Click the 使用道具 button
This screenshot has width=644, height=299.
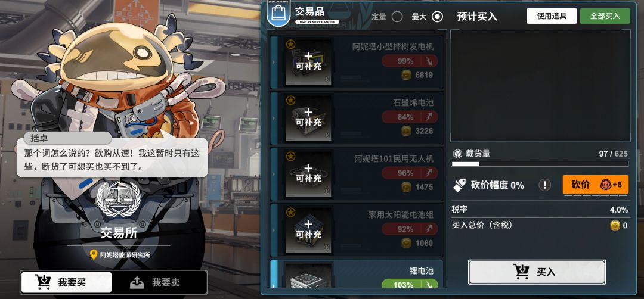(x=552, y=16)
